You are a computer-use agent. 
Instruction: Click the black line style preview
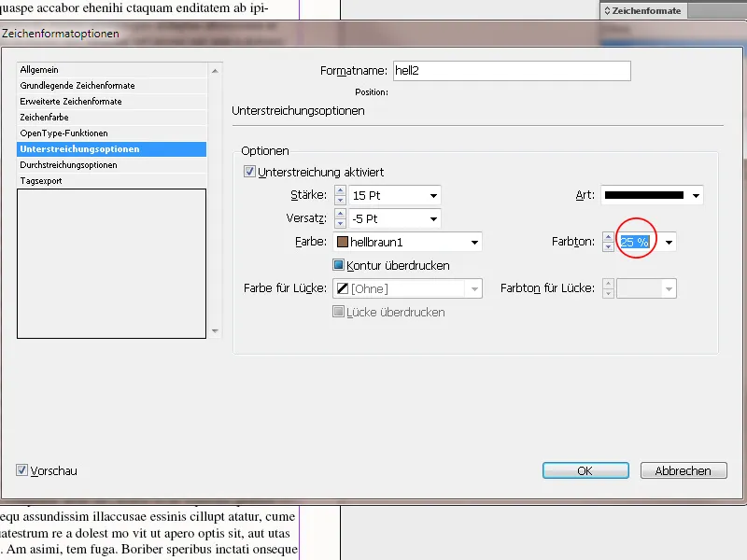(644, 195)
